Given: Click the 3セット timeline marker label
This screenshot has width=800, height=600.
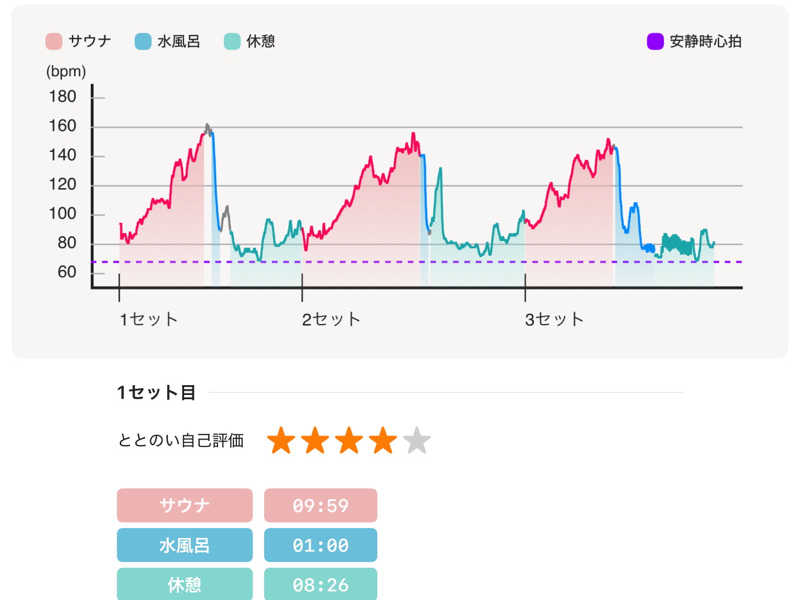Looking at the screenshot, I should (x=554, y=319).
